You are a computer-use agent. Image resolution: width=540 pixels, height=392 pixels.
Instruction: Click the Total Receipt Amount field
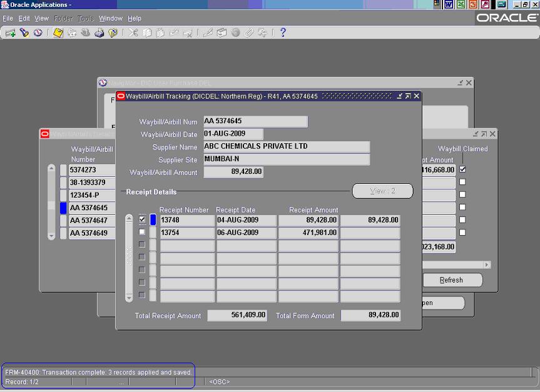click(x=237, y=315)
